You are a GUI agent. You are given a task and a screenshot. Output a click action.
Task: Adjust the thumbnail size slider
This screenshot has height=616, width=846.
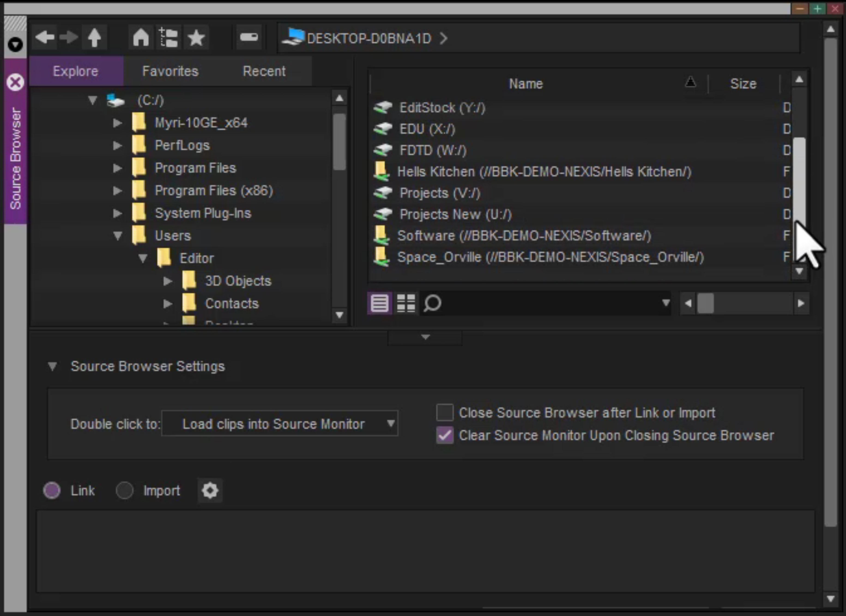[x=706, y=303]
